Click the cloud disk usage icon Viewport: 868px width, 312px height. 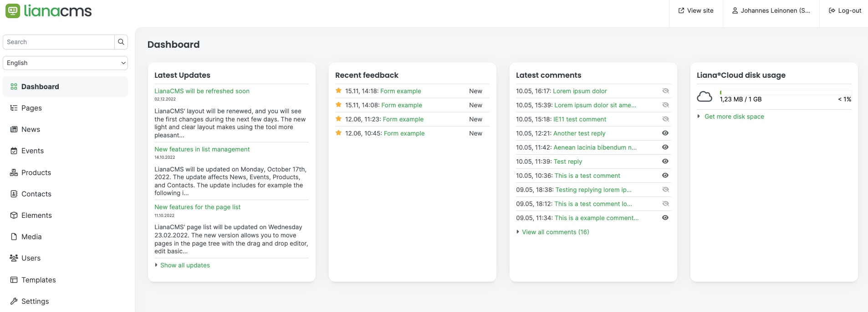705,96
